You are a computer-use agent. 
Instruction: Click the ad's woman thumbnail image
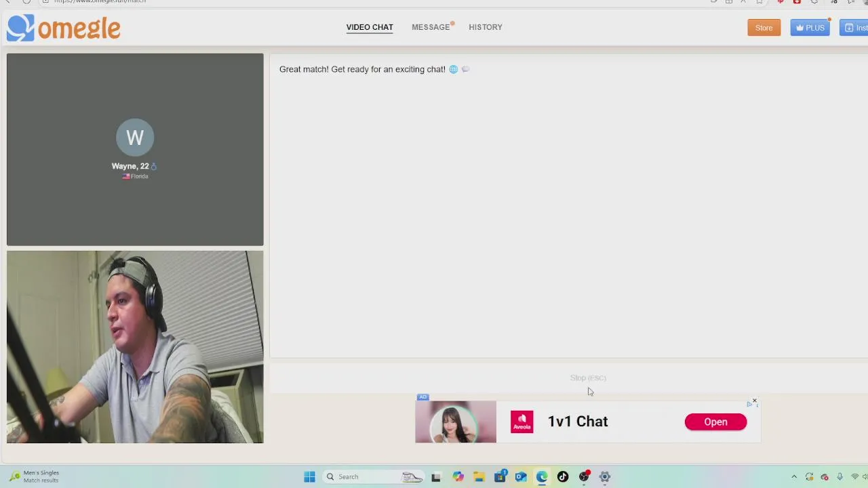[x=456, y=422]
